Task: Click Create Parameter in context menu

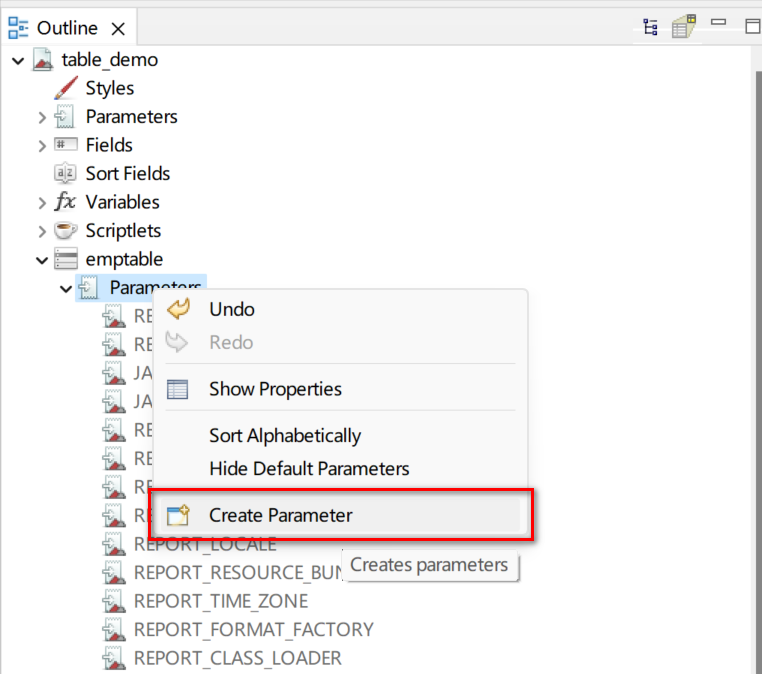Action: coord(340,516)
